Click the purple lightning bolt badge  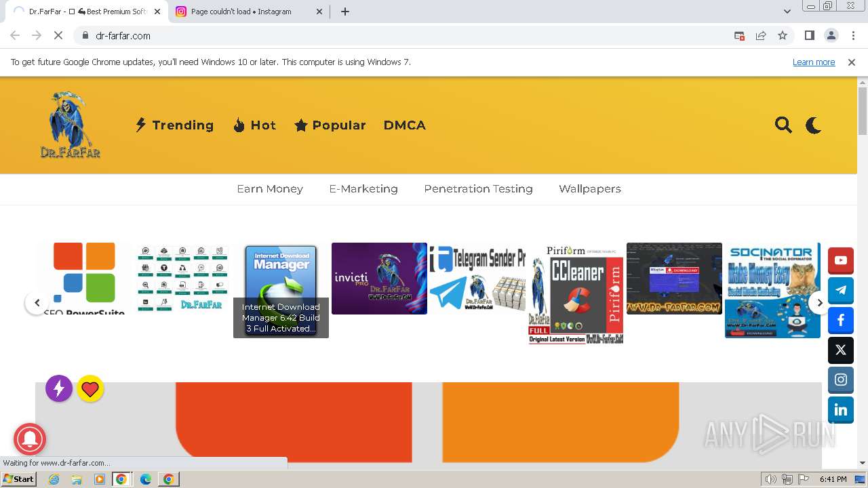59,388
